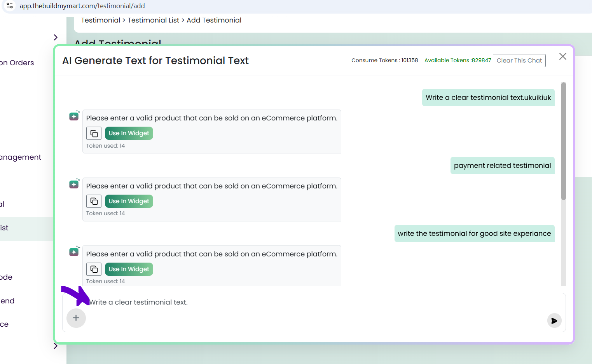Click the dialog title 'AI Generate Text for Testimonial Text'
The height and width of the screenshot is (364, 592).
click(155, 61)
